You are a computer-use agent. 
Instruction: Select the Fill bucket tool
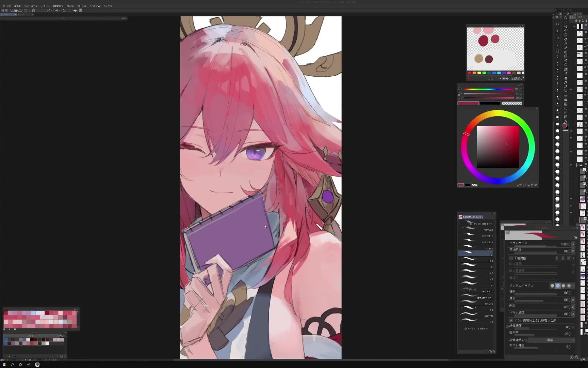[566, 100]
